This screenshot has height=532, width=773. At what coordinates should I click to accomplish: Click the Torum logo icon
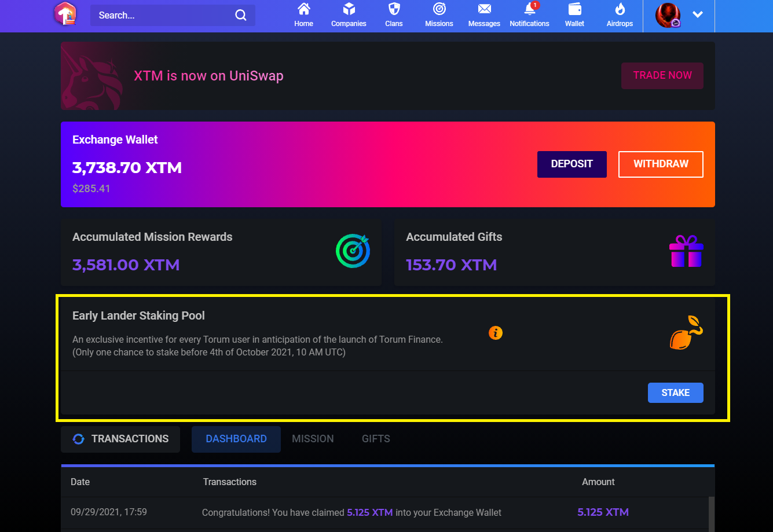pos(65,14)
